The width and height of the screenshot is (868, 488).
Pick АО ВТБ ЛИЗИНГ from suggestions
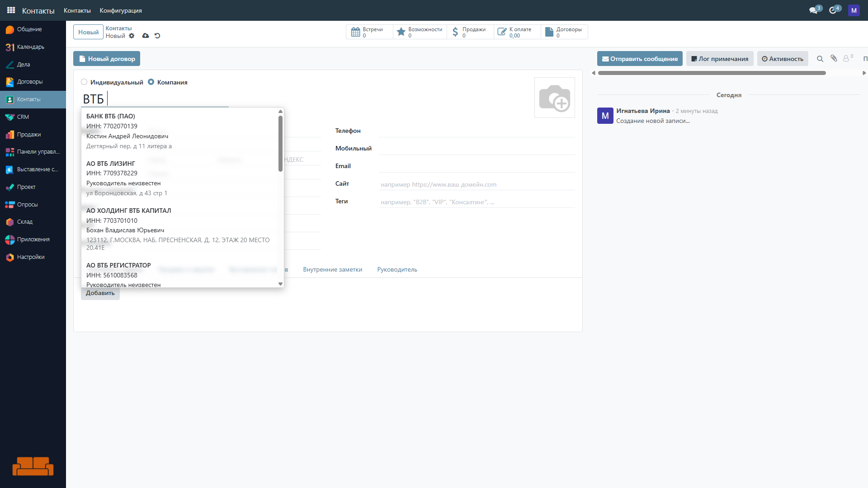110,164
